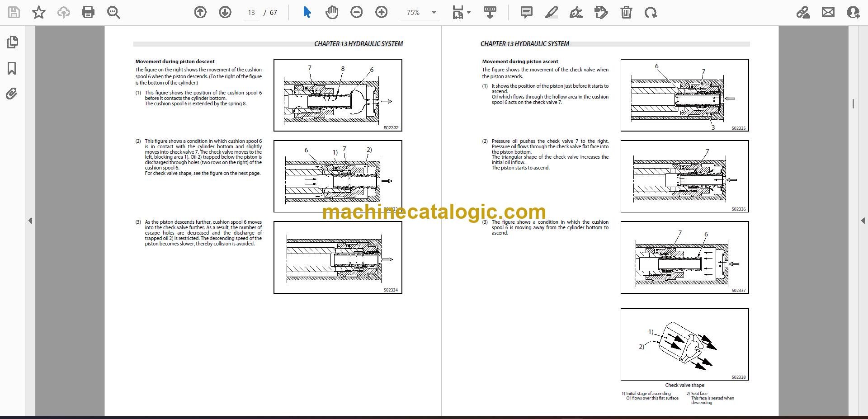Open the bookmarks panel
Image resolution: width=868 pixels, height=419 pixels.
12,68
